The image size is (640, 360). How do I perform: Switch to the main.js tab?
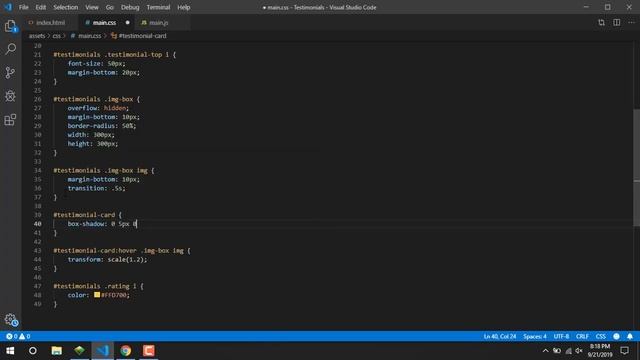158,22
